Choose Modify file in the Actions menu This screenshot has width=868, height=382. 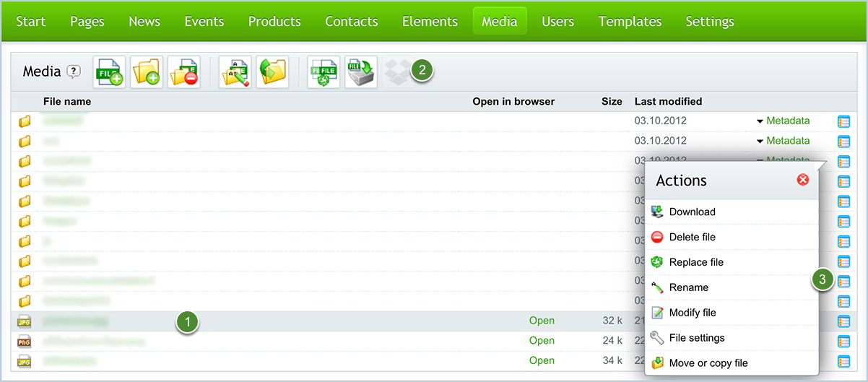tap(693, 313)
